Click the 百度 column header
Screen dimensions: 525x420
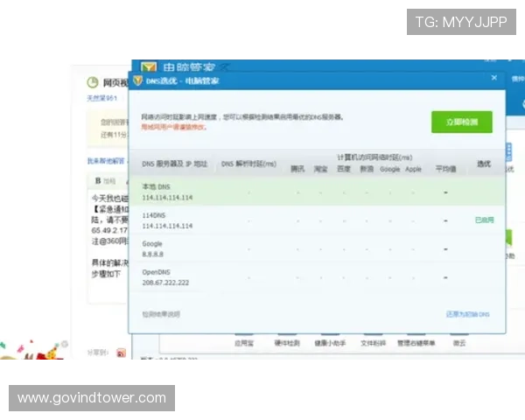coord(344,169)
